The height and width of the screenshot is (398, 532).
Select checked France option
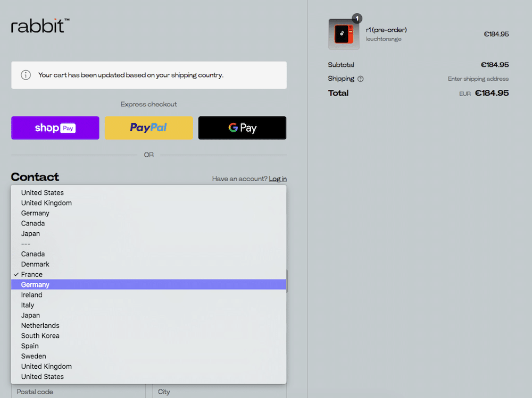coord(148,274)
